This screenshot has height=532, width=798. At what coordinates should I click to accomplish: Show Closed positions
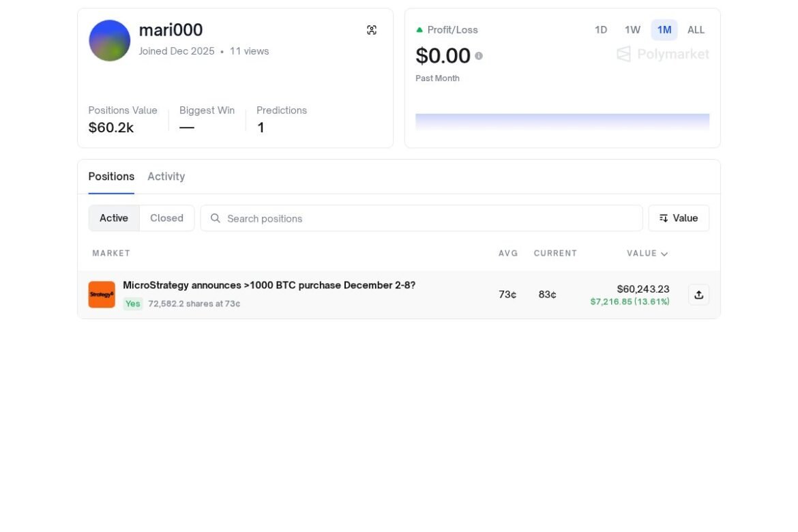pos(166,218)
